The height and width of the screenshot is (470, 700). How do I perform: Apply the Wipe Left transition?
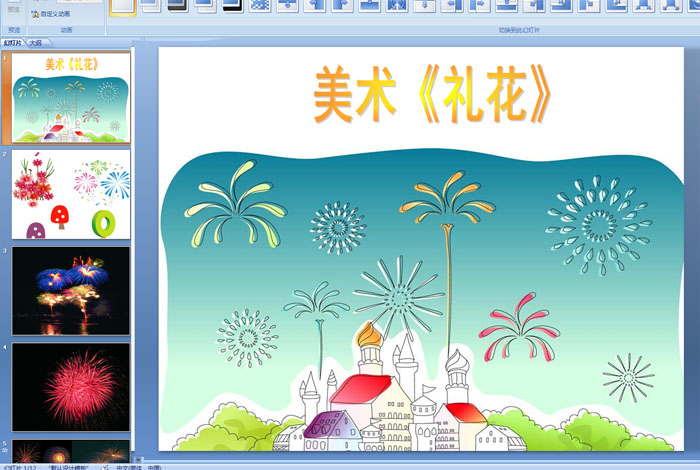(315, 5)
